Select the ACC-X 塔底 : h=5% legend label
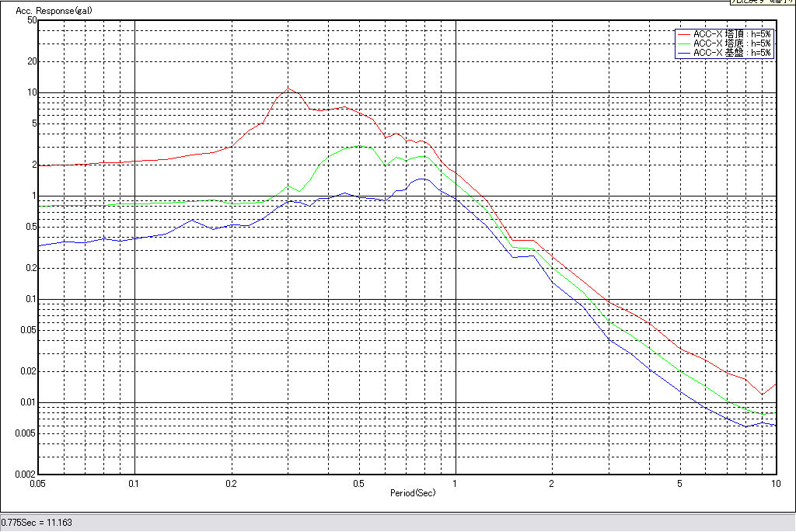The image size is (796, 532). tap(731, 43)
